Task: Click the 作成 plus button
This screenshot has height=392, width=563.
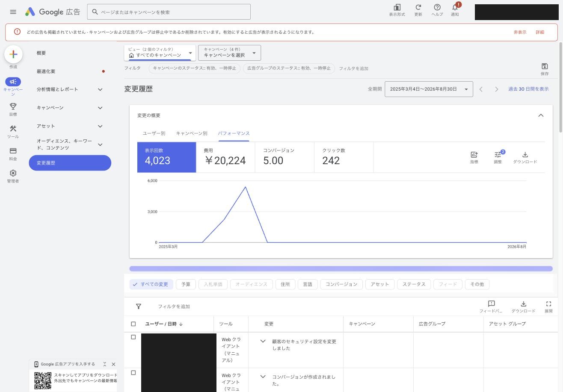Action: click(x=13, y=54)
